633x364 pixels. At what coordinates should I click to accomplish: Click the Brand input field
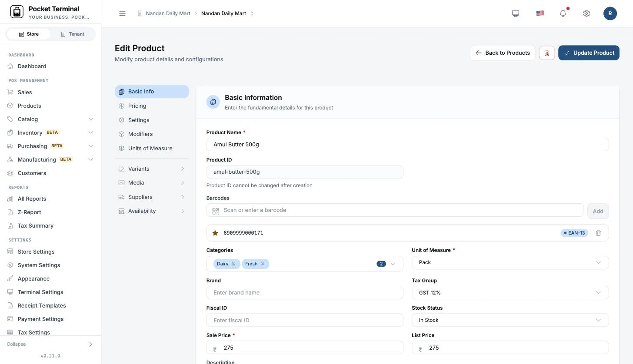tap(305, 293)
